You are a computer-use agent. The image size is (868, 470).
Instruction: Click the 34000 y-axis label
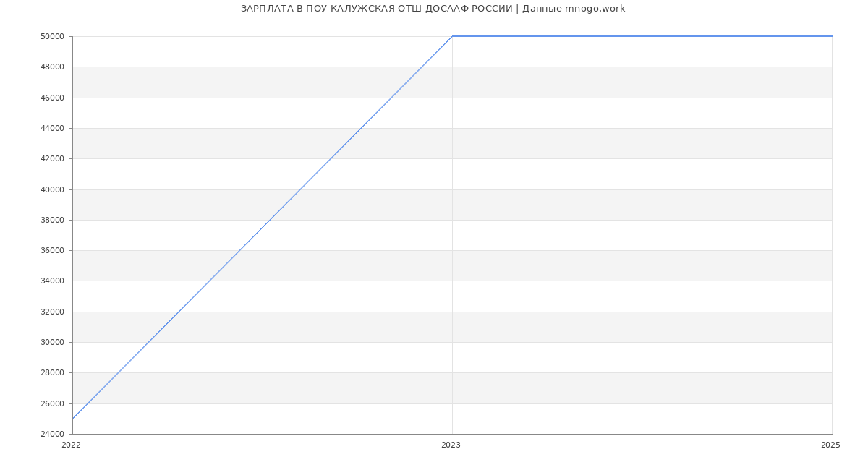52,281
